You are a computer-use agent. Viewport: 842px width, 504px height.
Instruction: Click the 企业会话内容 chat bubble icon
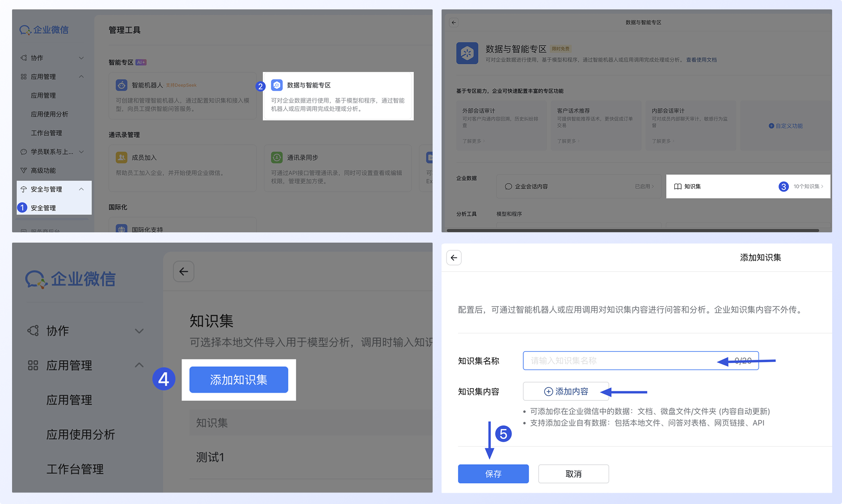click(x=509, y=186)
